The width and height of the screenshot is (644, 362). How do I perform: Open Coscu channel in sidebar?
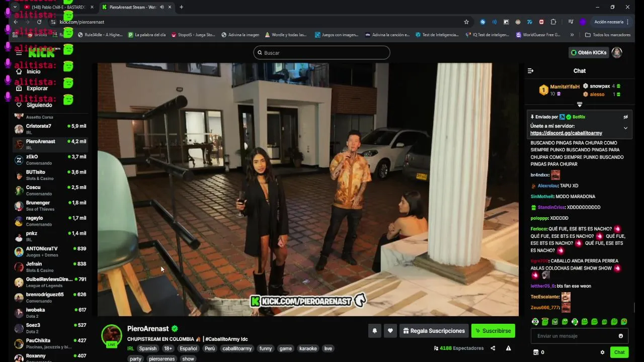tap(50, 191)
